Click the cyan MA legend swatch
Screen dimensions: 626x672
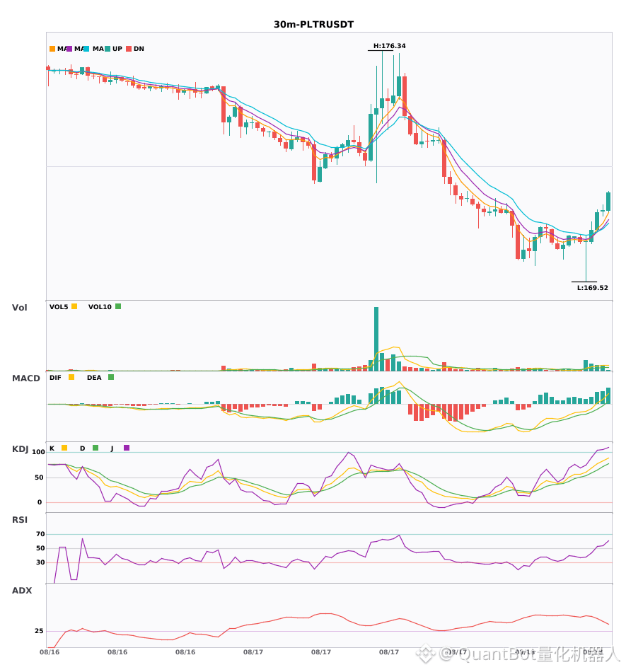click(86, 49)
